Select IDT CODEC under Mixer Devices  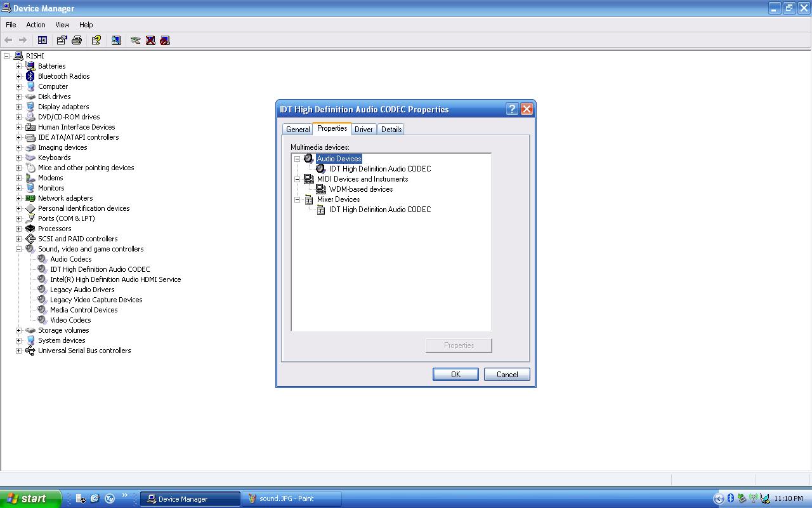click(x=380, y=210)
